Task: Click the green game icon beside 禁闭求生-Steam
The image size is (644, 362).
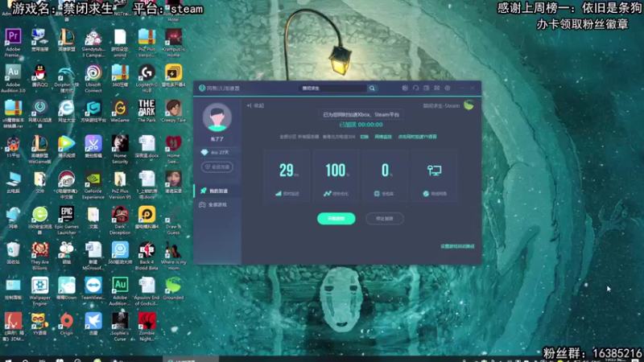Action: click(x=469, y=105)
